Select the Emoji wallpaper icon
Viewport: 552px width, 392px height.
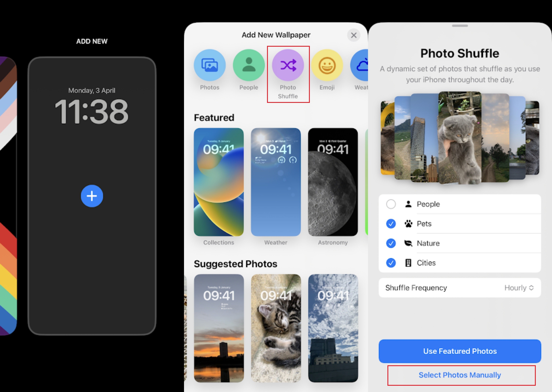(x=327, y=64)
